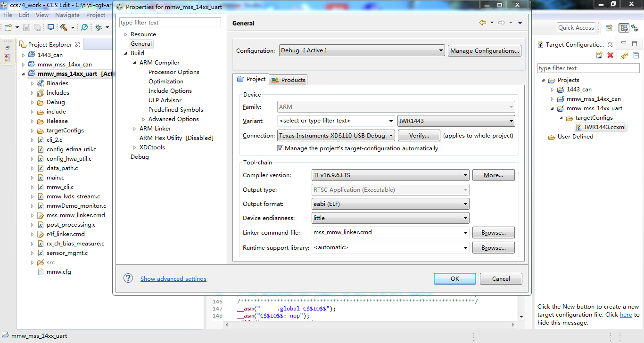Click the New wizard icon in main toolbar
This screenshot has height=343, width=644.
[8, 28]
